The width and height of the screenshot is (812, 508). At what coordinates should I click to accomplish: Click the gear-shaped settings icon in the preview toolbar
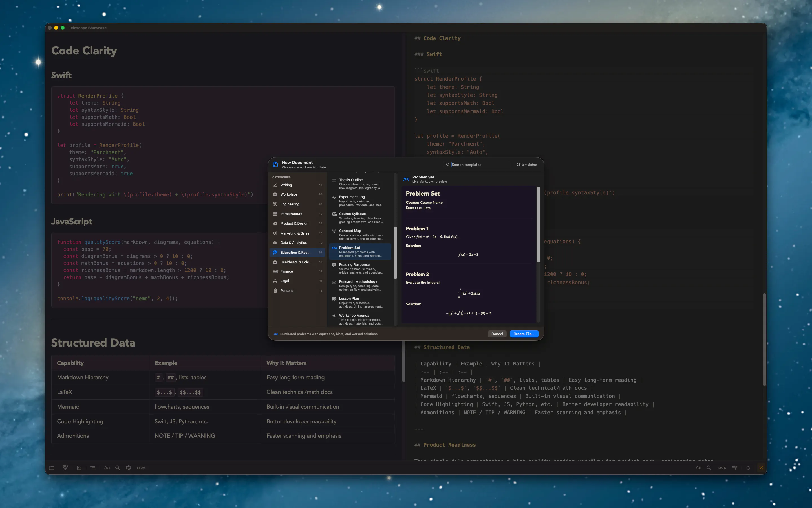(x=128, y=468)
